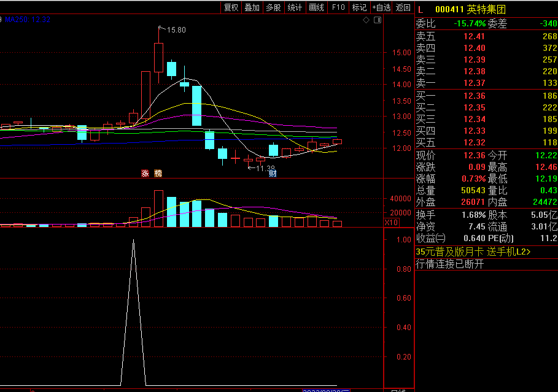The image size is (558, 392).
Task: Click the 流通 value 3.01亿
Action: (544, 227)
